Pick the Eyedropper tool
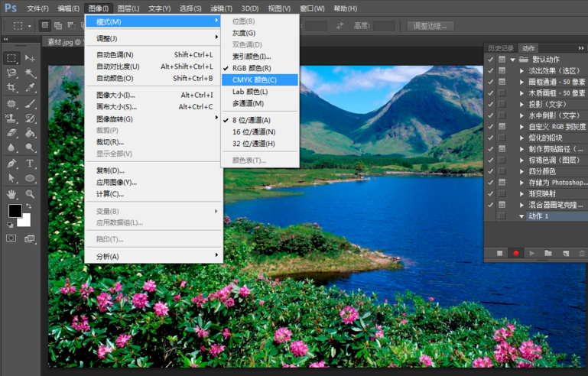Screen dimensions: 588x376 pos(31,88)
